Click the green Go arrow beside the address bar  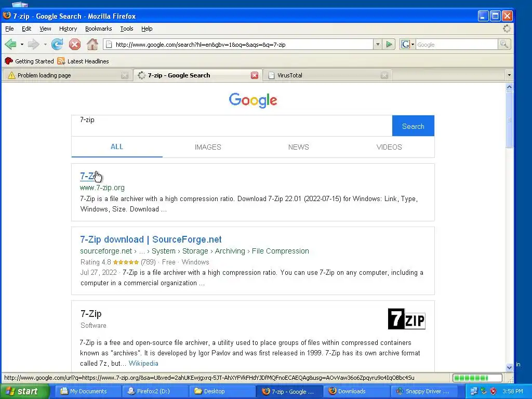tap(389, 45)
